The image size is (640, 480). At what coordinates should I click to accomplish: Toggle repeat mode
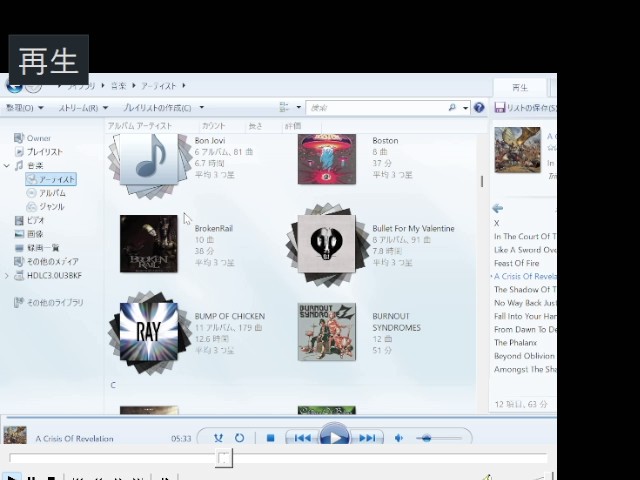(240, 438)
